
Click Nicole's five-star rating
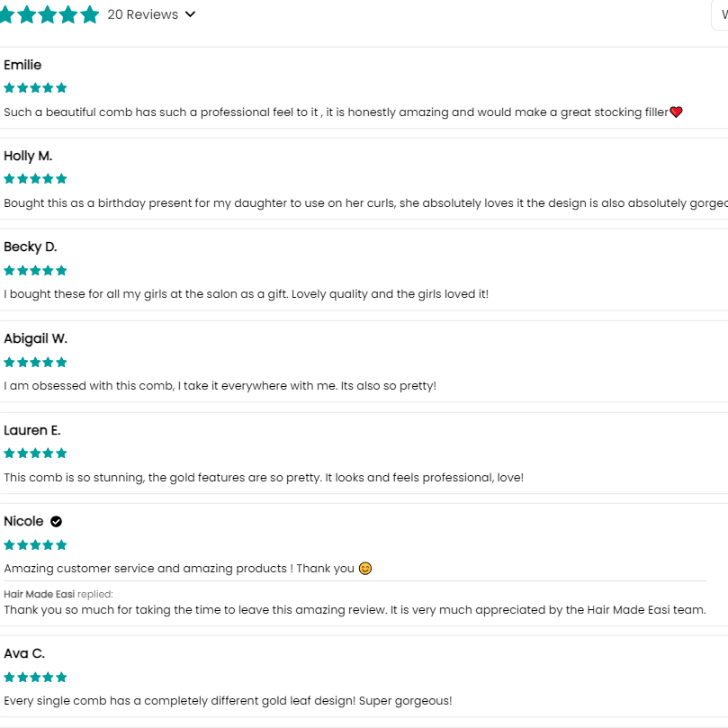(35, 544)
